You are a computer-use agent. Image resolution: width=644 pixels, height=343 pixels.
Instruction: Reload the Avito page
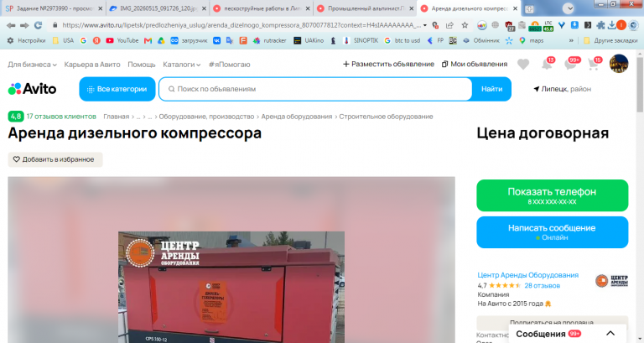[x=39, y=25]
